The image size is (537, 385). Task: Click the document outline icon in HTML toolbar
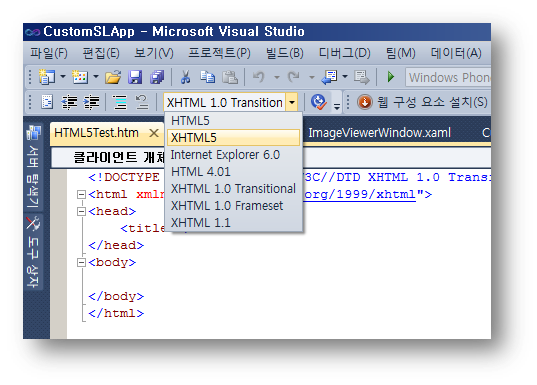coord(47,102)
